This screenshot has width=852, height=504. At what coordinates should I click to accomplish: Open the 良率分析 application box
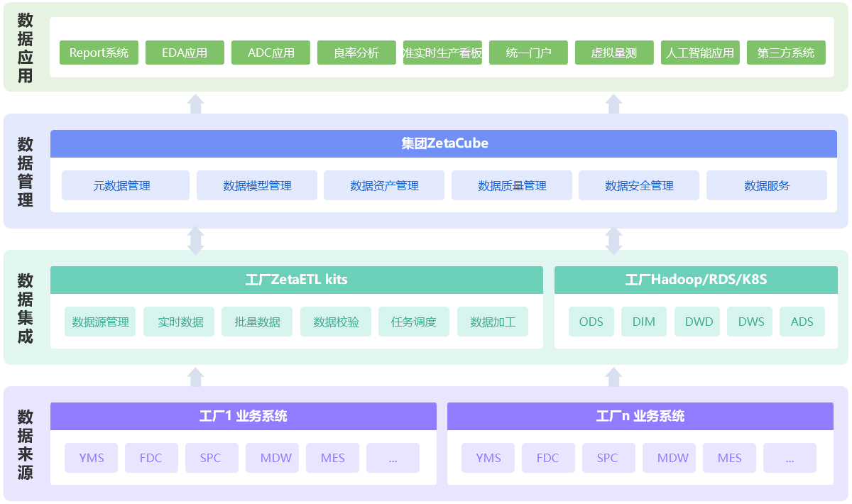356,53
